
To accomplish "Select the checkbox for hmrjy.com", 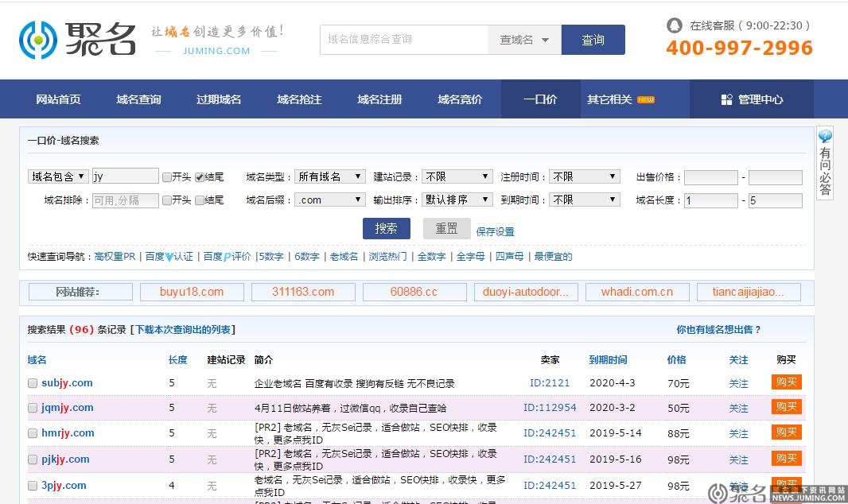I will coord(33,433).
